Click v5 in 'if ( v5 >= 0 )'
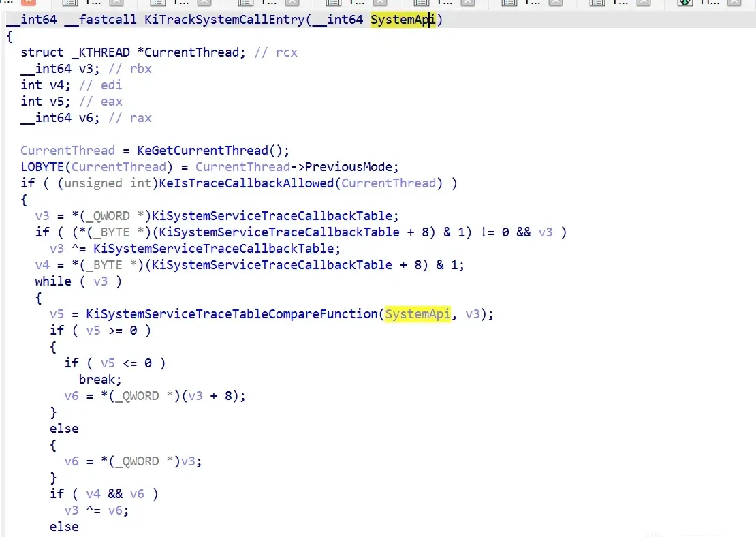 pos(93,331)
